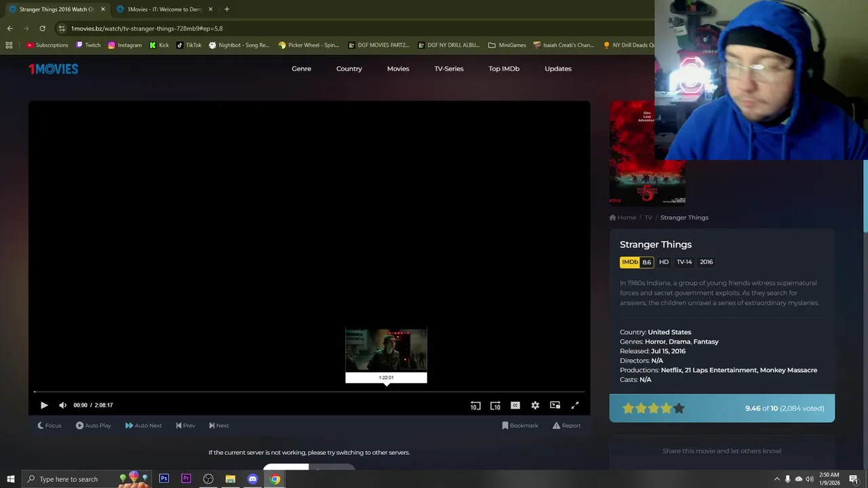Open Discord from the taskbar
The width and height of the screenshot is (868, 488).
(253, 479)
